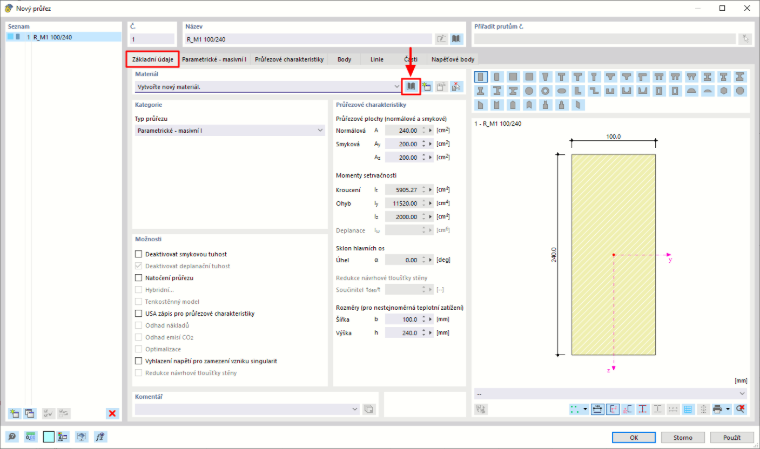Switch to the Body tab
Image resolution: width=760 pixels, height=449 pixels.
(344, 59)
